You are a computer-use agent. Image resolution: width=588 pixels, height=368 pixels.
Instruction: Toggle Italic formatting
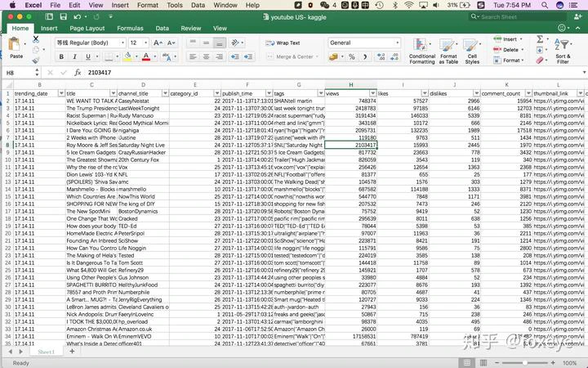click(x=74, y=56)
